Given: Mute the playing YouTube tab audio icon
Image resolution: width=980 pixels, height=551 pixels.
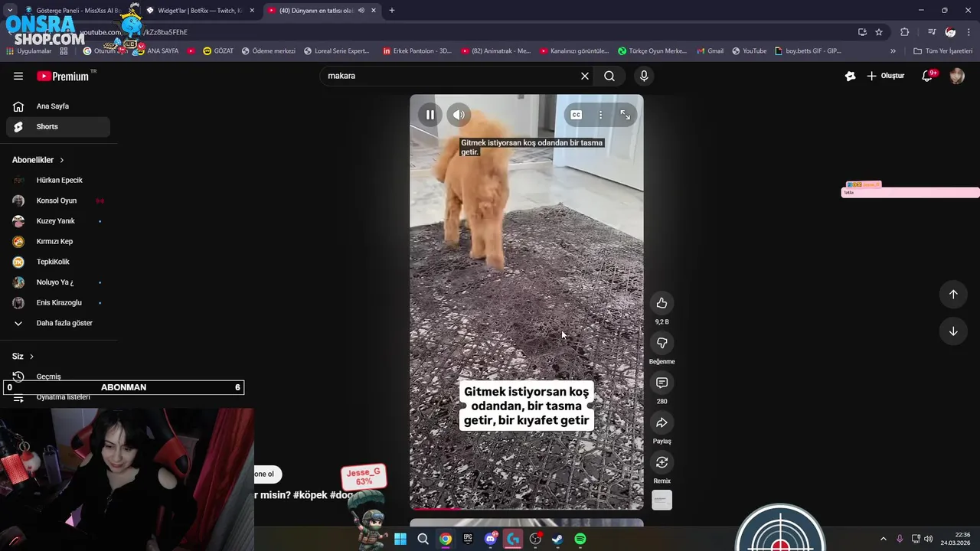Looking at the screenshot, I should pyautogui.click(x=361, y=11).
